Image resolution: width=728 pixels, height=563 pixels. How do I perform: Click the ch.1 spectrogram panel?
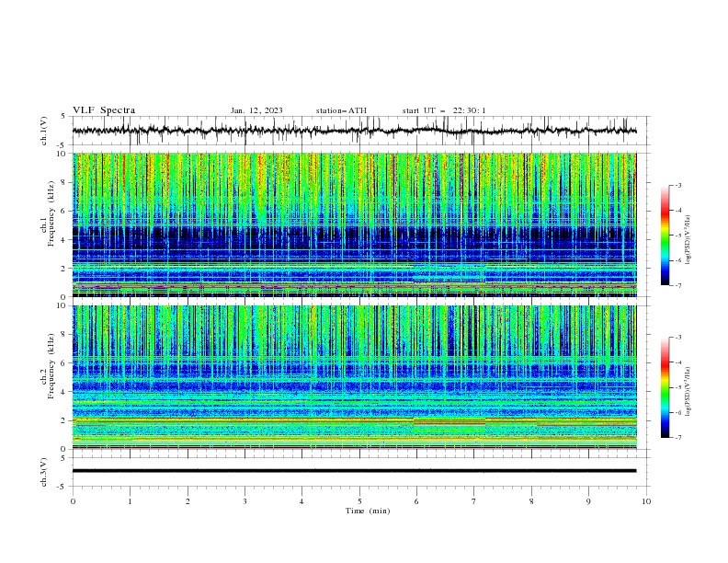click(354, 224)
